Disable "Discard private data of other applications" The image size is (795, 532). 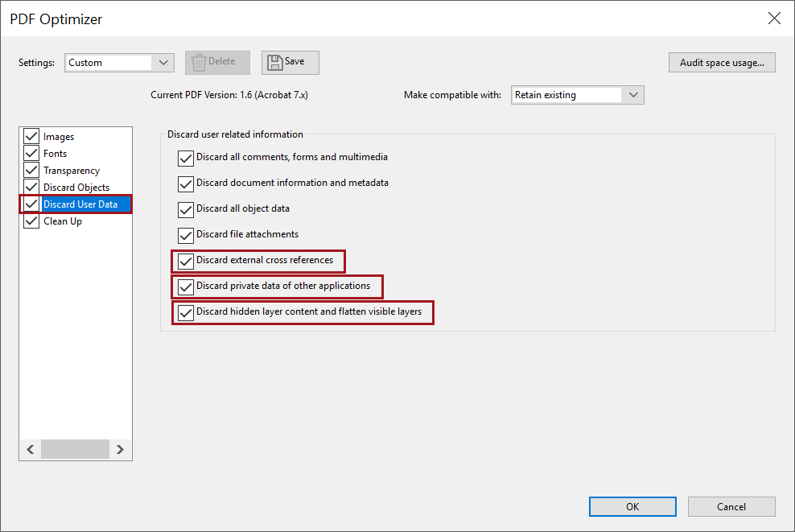[x=186, y=287]
